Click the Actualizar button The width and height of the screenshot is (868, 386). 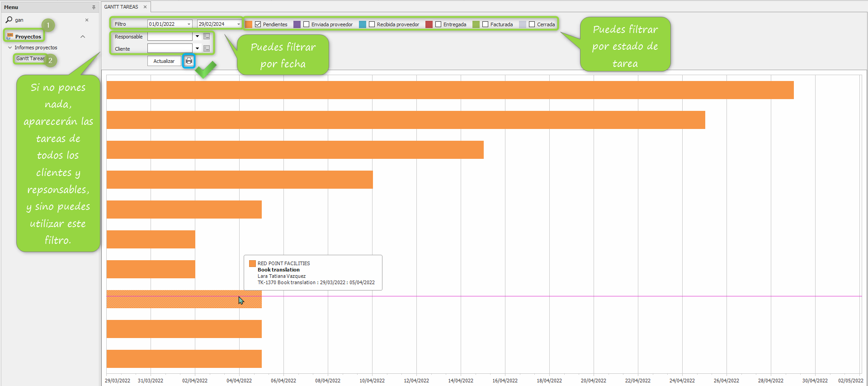click(x=164, y=61)
